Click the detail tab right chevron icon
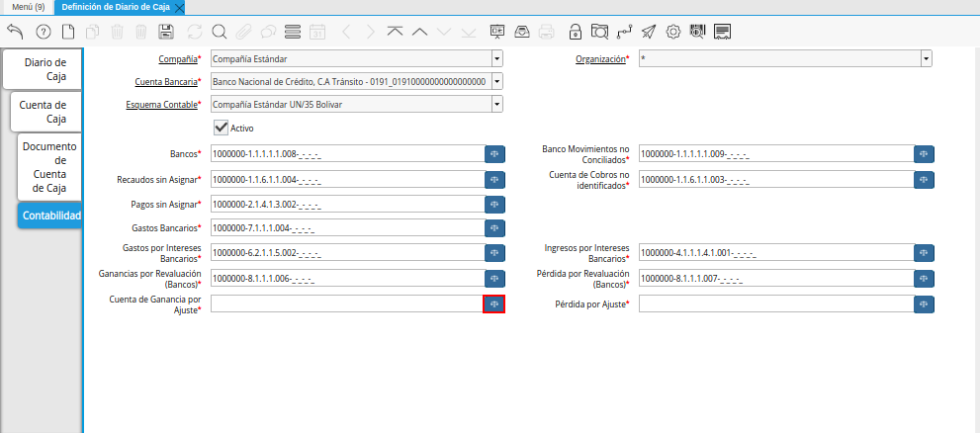 pos(371,32)
